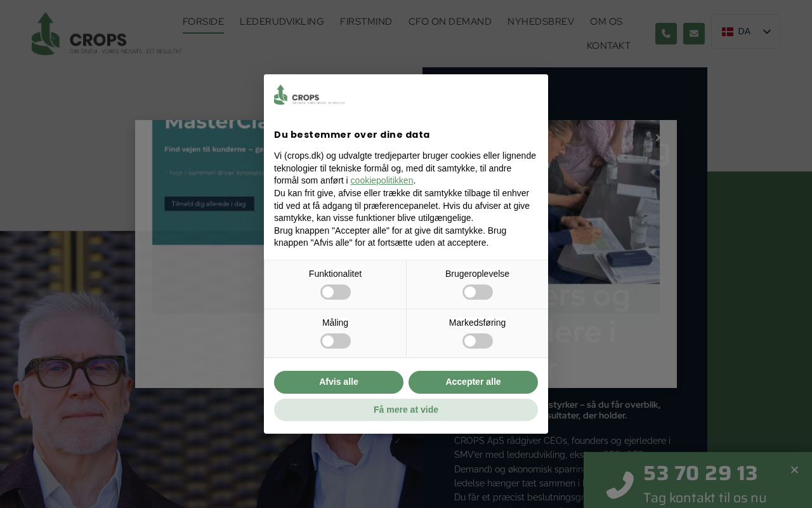Image resolution: width=812 pixels, height=508 pixels.
Task: Toggle the Brugeroplevelse cookie switch
Action: coord(478,292)
